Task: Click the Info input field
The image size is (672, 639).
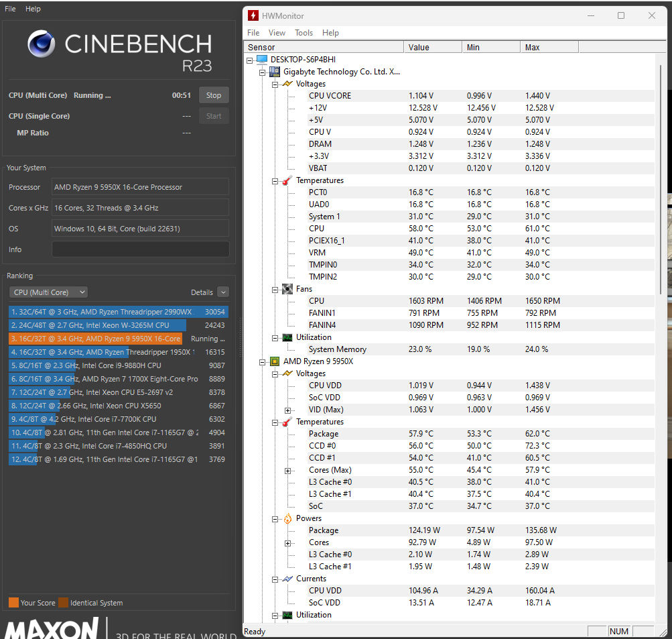Action: 141,249
